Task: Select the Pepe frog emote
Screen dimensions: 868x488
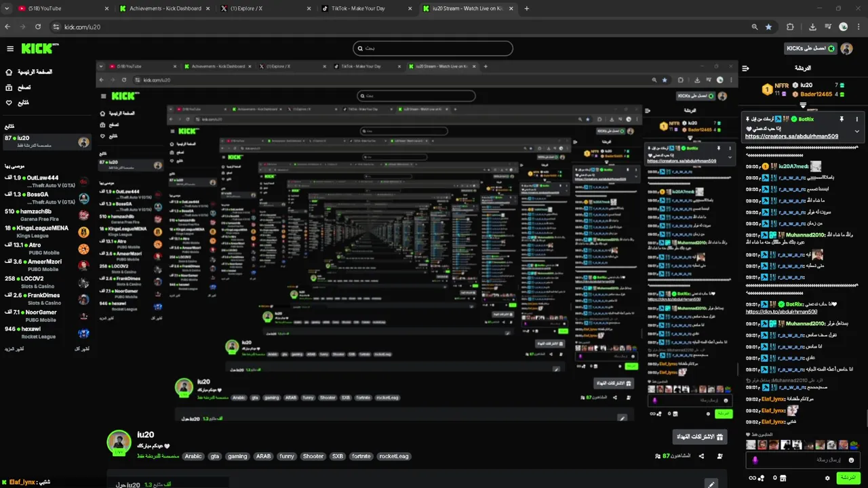Action: pyautogui.click(x=853, y=445)
